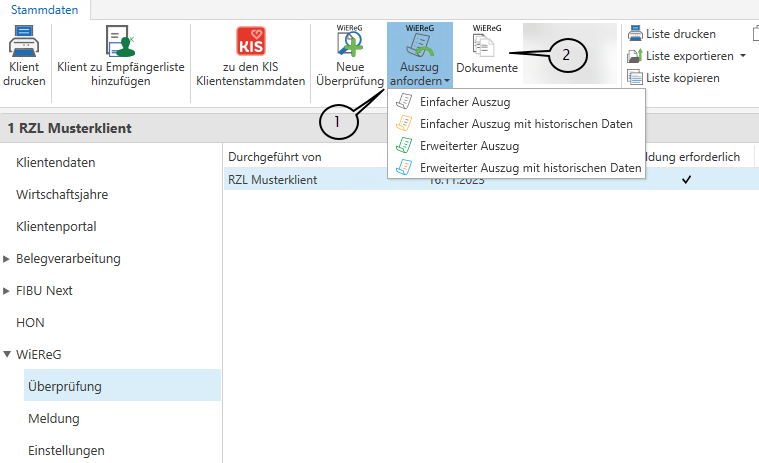Open the Liste exportieren dropdown arrow

click(743, 56)
